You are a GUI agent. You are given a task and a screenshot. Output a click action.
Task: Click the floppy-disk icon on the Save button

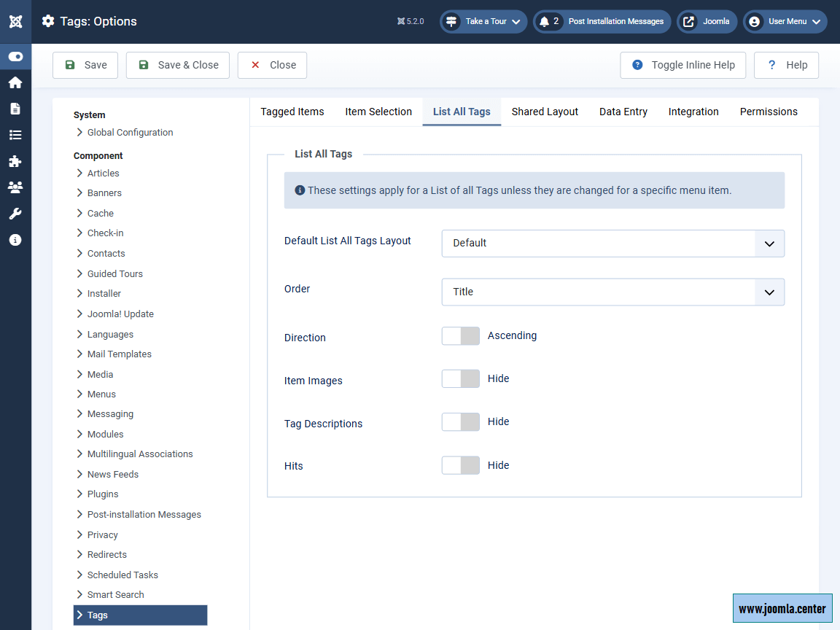click(x=70, y=65)
